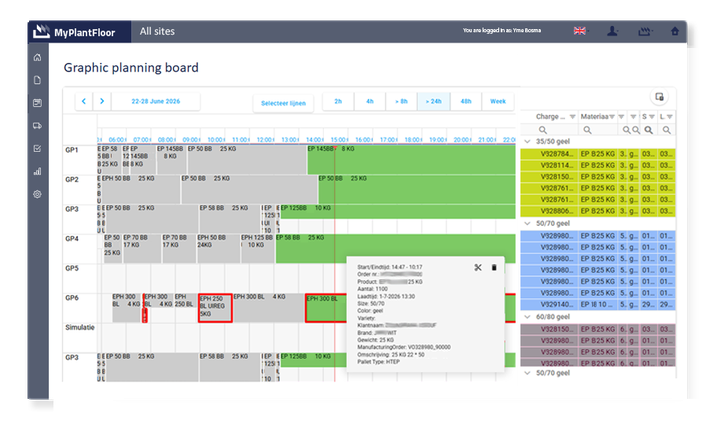Open S column filter dropdown
Image resolution: width=713 pixels, height=424 pixels.
pos(652,117)
